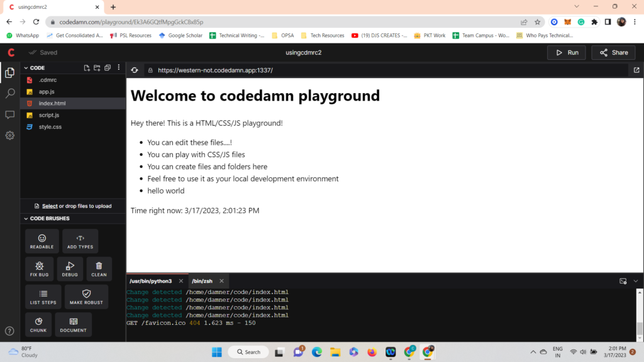Screen dimensions: 644x362
Task: Refresh the preview browser pane
Action: pyautogui.click(x=135, y=70)
